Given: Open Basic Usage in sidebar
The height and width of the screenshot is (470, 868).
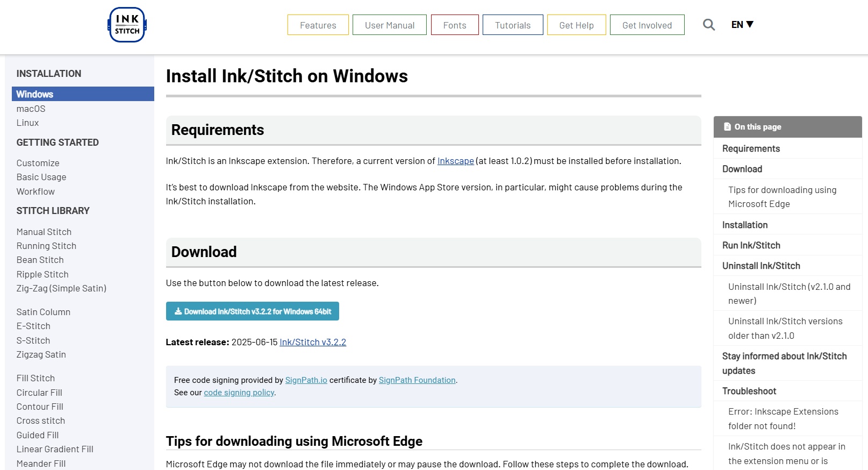Looking at the screenshot, I should tap(41, 177).
